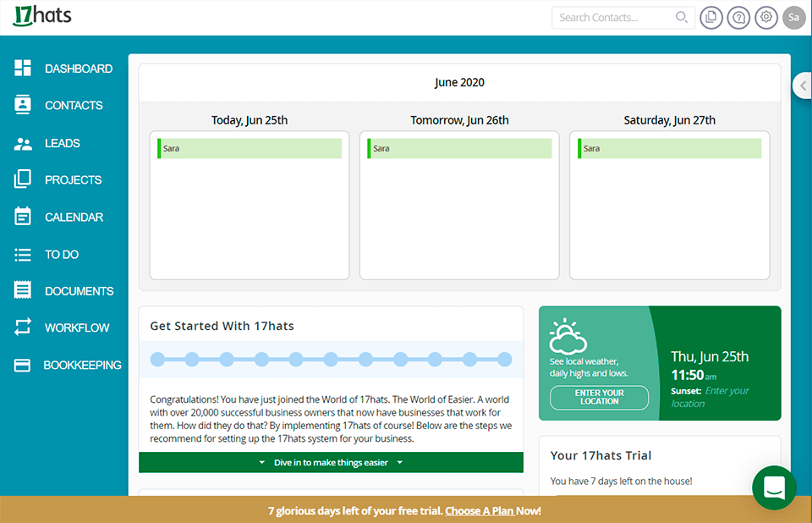
Task: Select the Calendar icon in sidebar
Action: (23, 217)
